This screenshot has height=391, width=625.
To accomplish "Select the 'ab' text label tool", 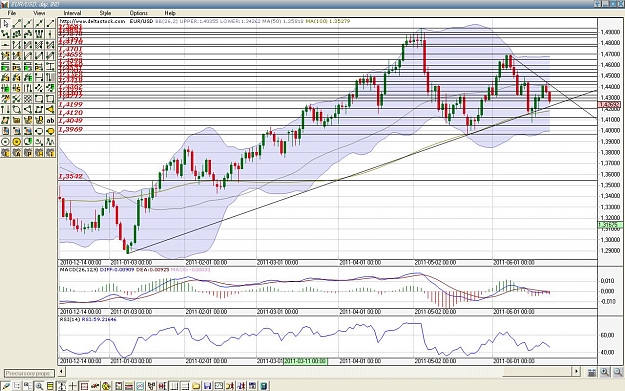I will [x=50, y=120].
